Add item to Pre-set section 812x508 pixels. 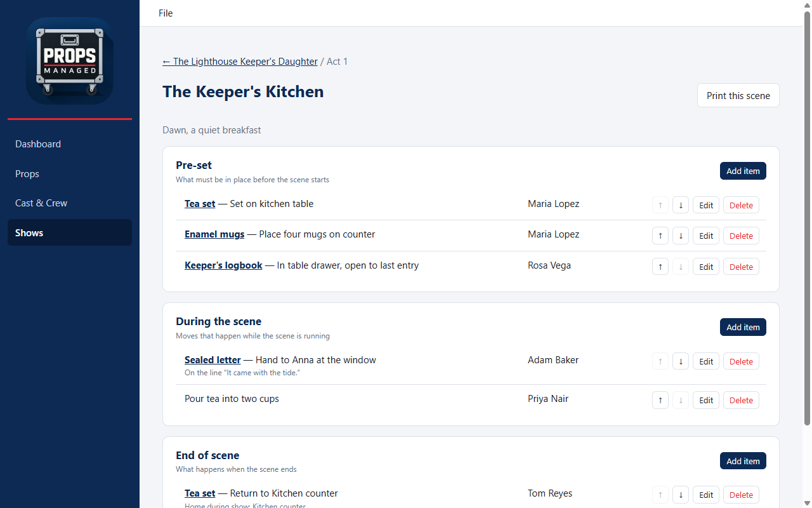point(743,171)
